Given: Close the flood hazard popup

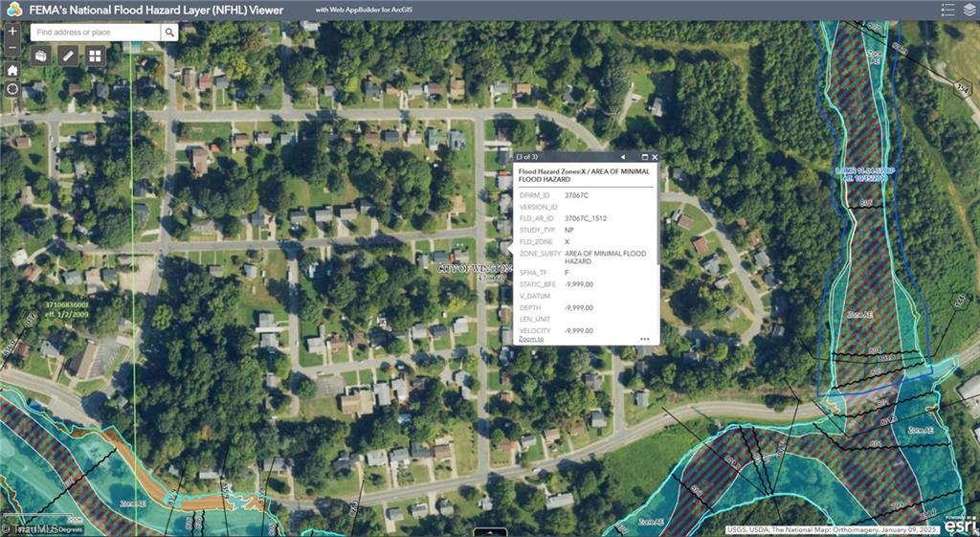Looking at the screenshot, I should click(655, 157).
